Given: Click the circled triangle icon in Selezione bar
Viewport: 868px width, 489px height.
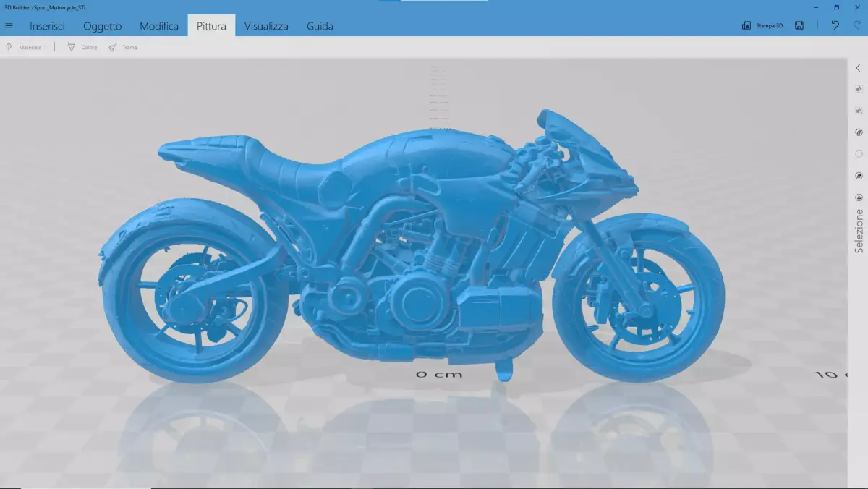Looking at the screenshot, I should 859,197.
